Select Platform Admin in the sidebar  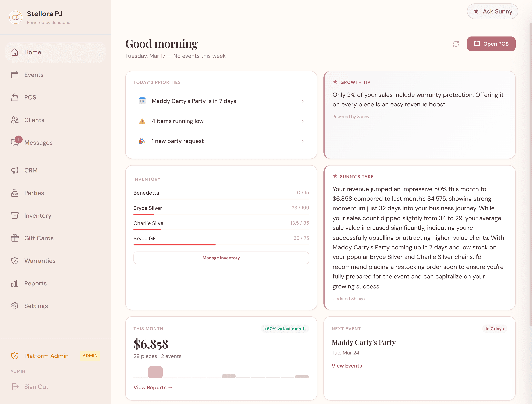tap(46, 356)
